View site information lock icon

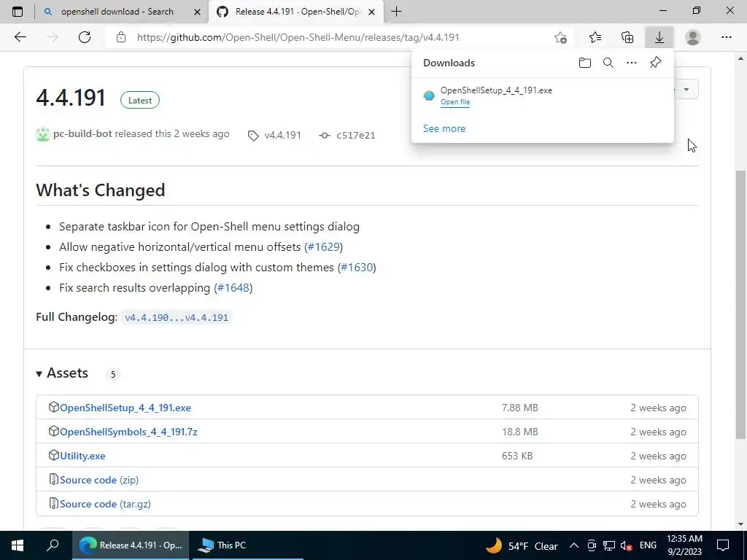(x=121, y=37)
